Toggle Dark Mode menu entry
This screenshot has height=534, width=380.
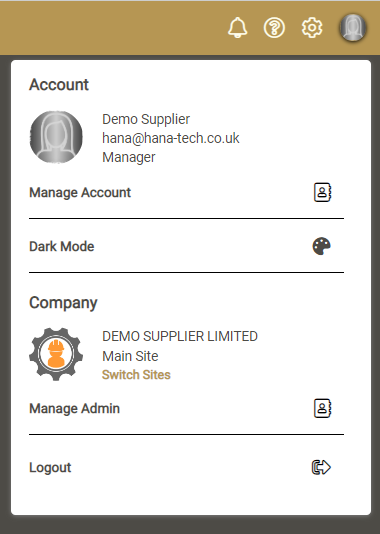tap(186, 246)
